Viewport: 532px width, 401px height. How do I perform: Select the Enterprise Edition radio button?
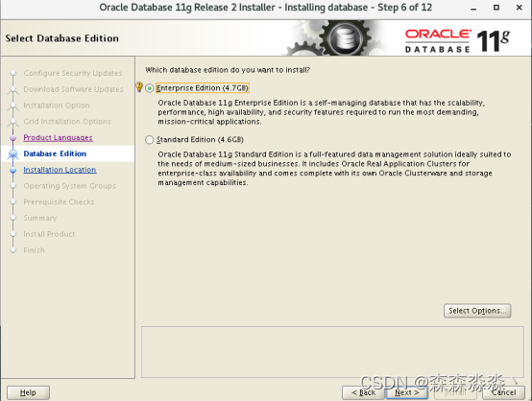[149, 88]
